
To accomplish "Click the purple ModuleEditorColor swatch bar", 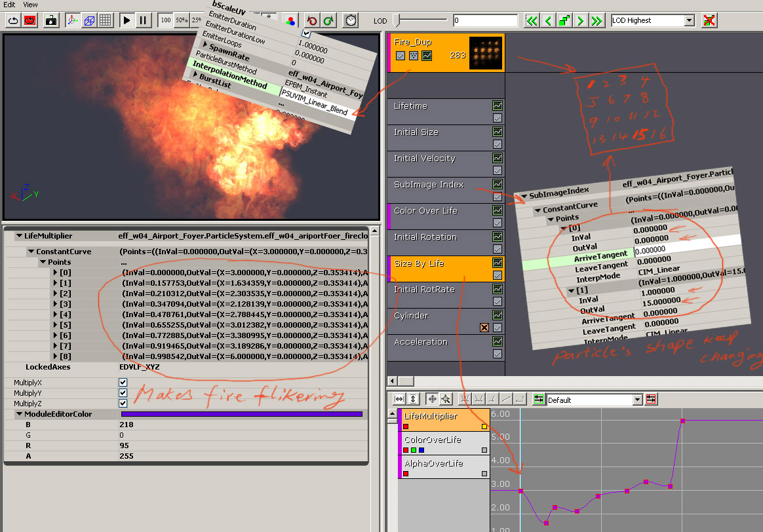I will [242, 414].
